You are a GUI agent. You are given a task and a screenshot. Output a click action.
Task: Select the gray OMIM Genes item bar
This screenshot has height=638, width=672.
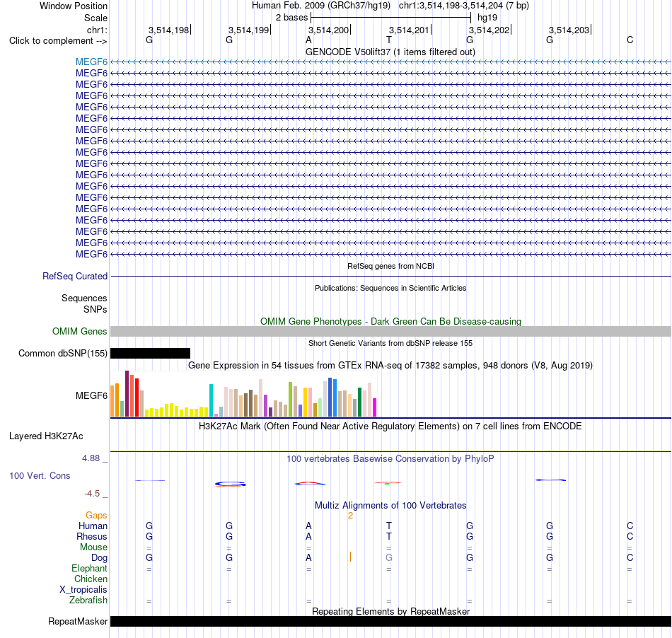[x=390, y=331]
